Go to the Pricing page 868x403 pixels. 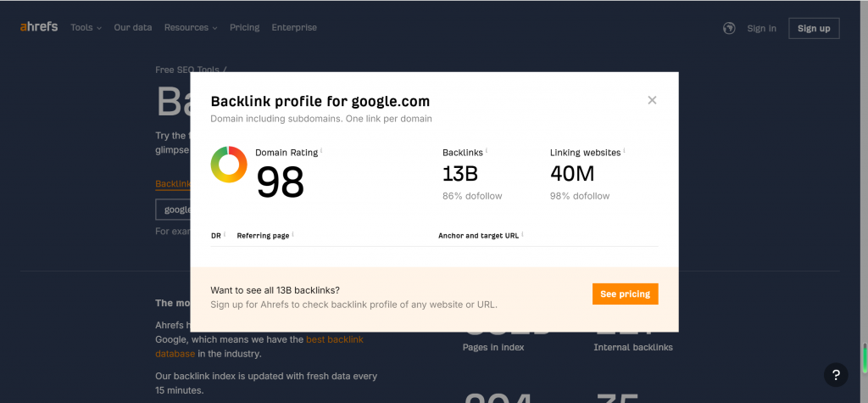245,27
